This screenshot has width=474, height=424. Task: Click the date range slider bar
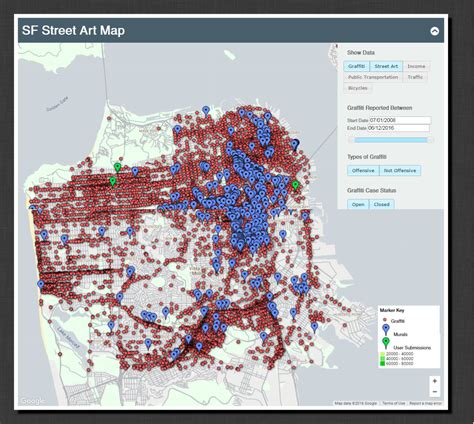point(391,140)
